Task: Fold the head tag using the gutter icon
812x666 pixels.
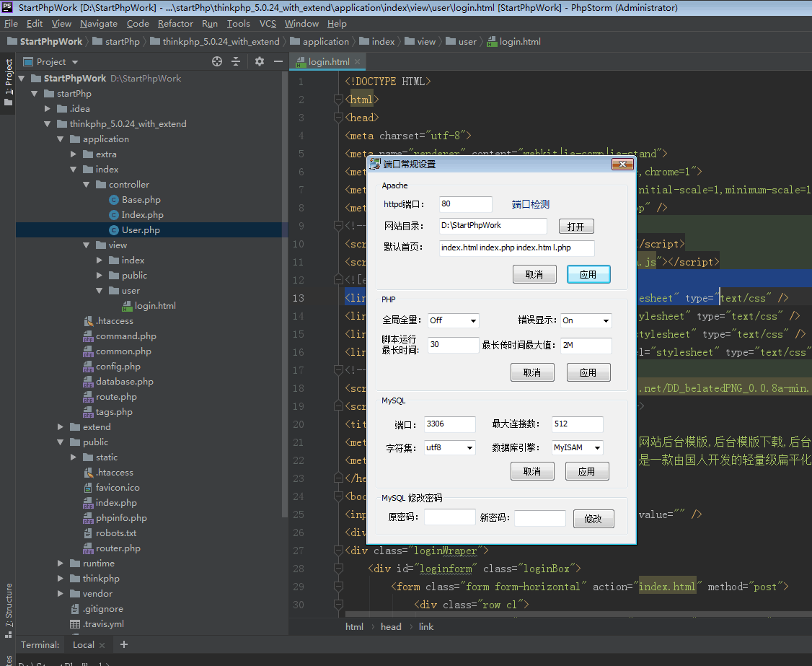Action: tap(340, 118)
